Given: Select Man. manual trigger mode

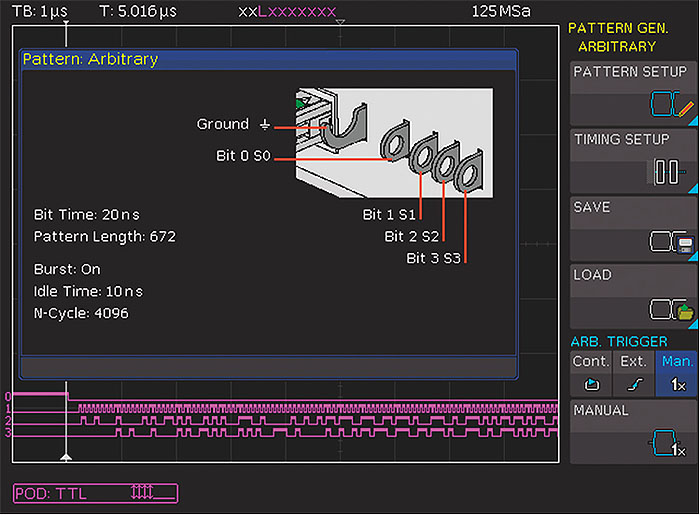Looking at the screenshot, I should pos(676,372).
